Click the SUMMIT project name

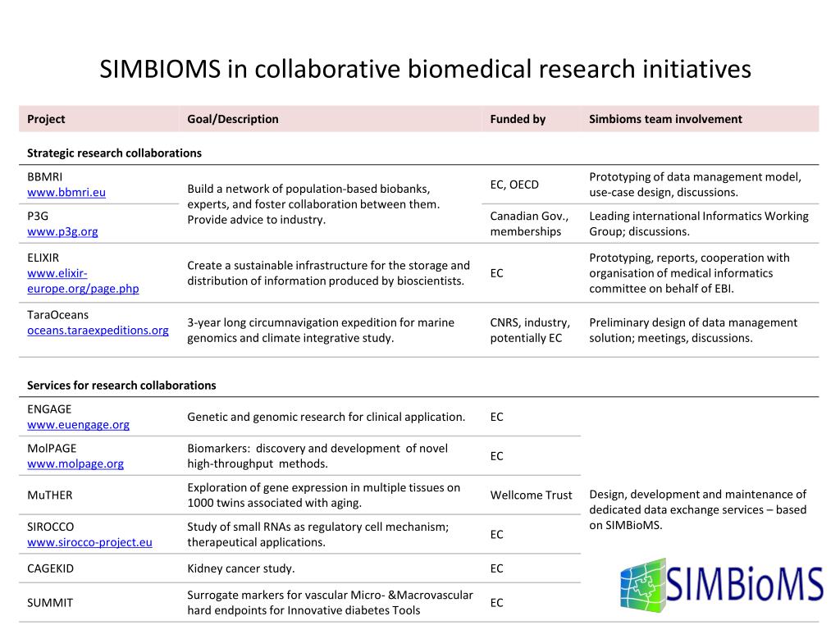pyautogui.click(x=50, y=603)
